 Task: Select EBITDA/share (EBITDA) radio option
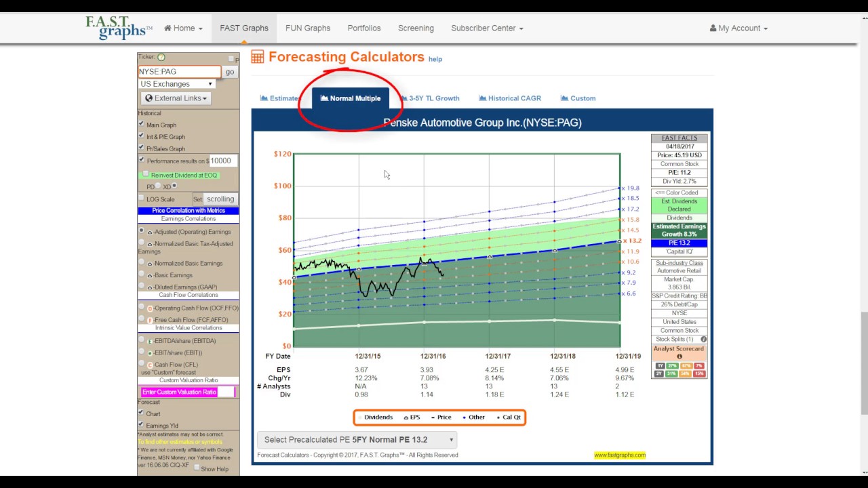pyautogui.click(x=141, y=340)
